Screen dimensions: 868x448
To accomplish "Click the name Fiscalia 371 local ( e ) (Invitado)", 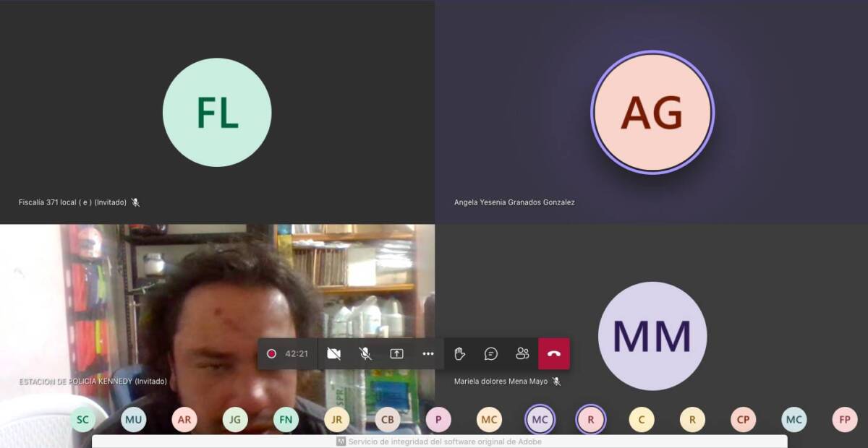I will coord(72,202).
